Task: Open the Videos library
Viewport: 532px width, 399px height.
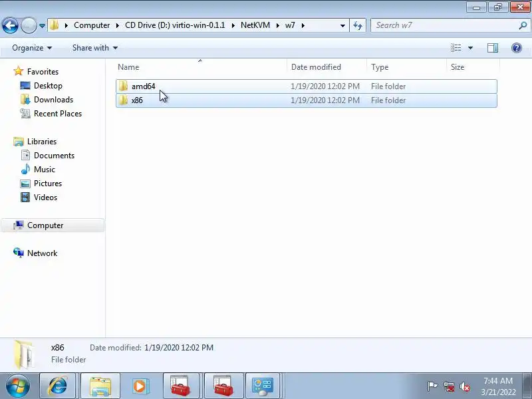Action: 45,197
